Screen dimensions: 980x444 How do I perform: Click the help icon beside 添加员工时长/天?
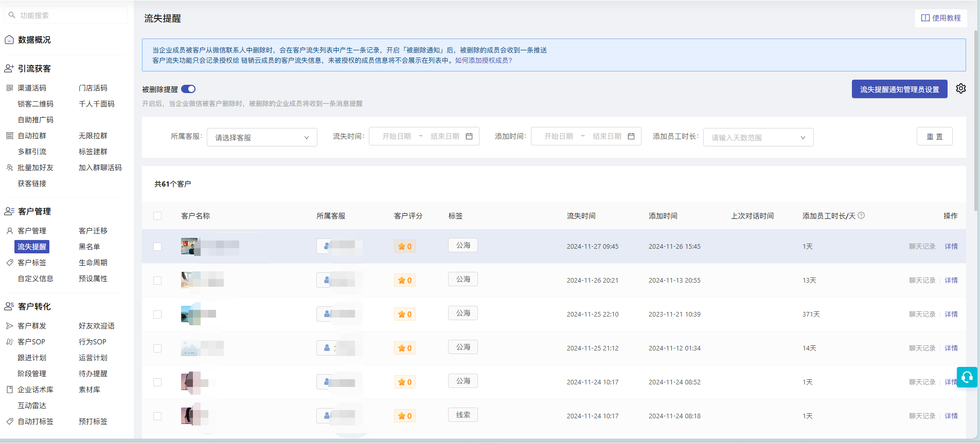pyautogui.click(x=861, y=215)
